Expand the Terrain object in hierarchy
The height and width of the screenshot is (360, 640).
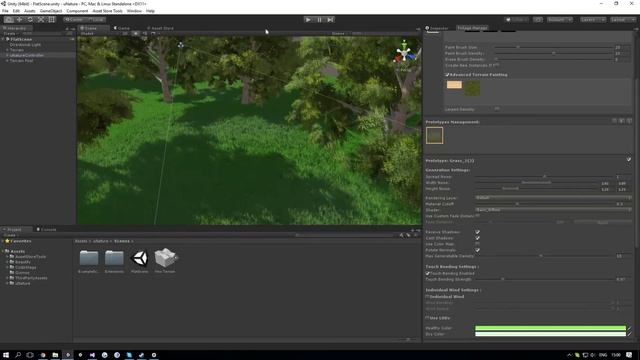[x=7, y=50]
